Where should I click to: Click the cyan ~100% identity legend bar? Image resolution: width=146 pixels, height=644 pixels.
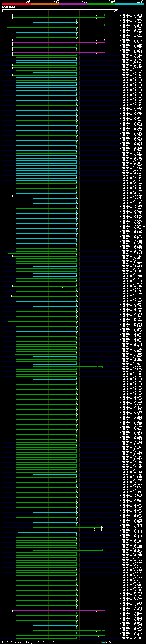(130, 4)
